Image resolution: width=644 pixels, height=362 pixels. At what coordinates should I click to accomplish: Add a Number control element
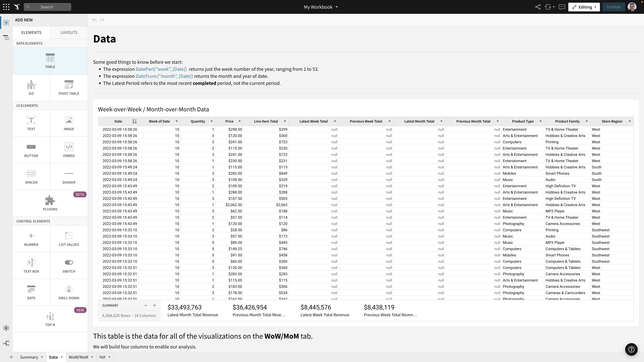[31, 239]
